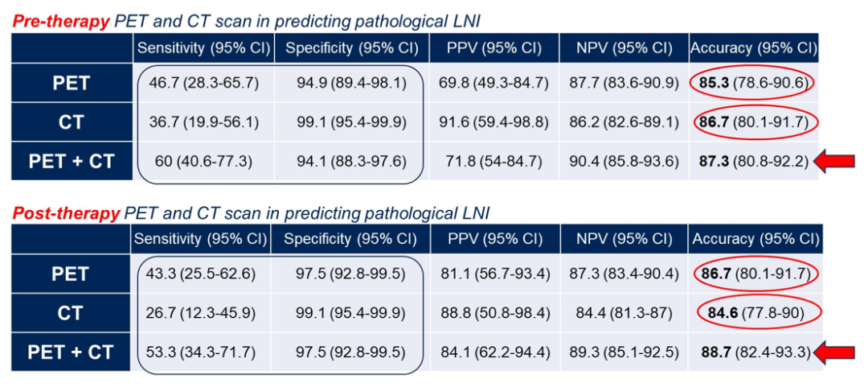Select the sensitivity cell 26.7 (12.3-45.9)
868x387 pixels.
[202, 312]
